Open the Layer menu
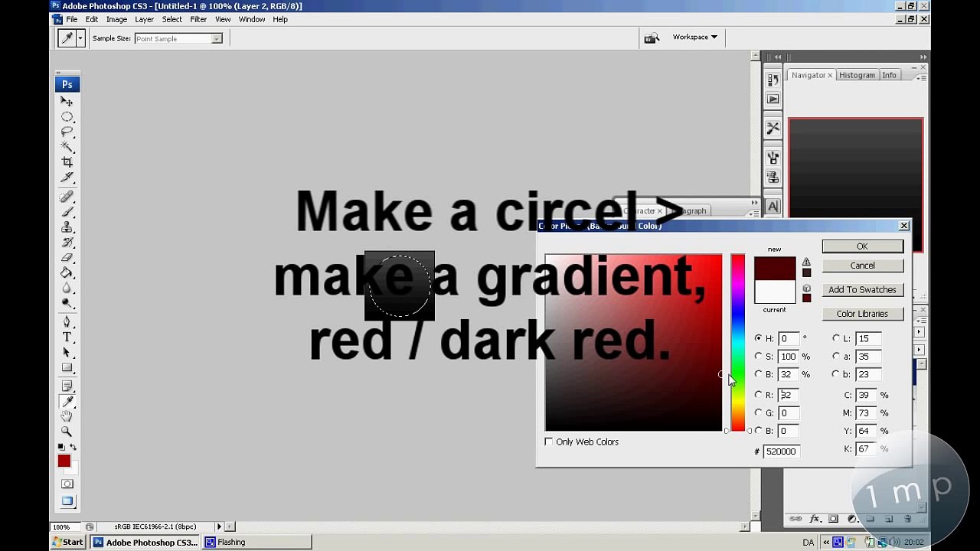 pos(144,19)
